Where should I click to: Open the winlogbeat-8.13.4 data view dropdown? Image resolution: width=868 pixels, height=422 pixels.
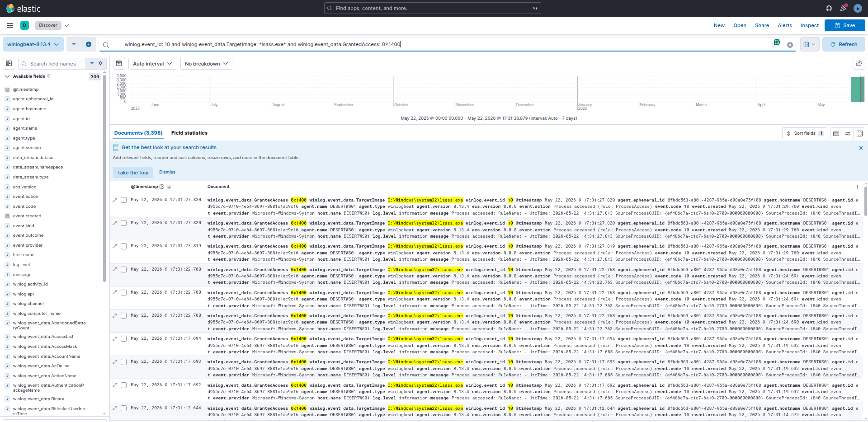tap(33, 44)
